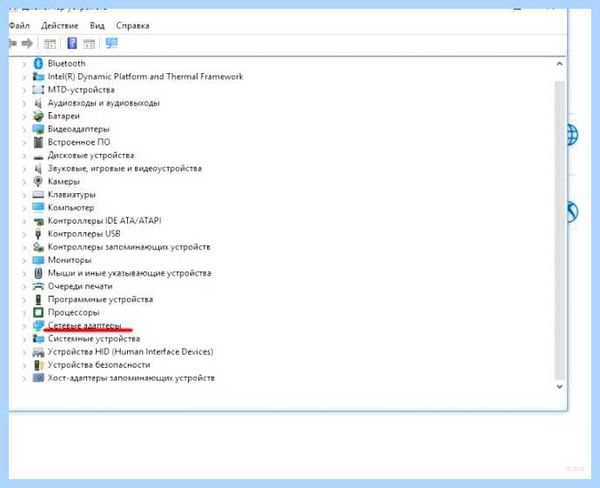Expand the Клавиатуры node
This screenshot has height=488, width=600.
point(24,195)
